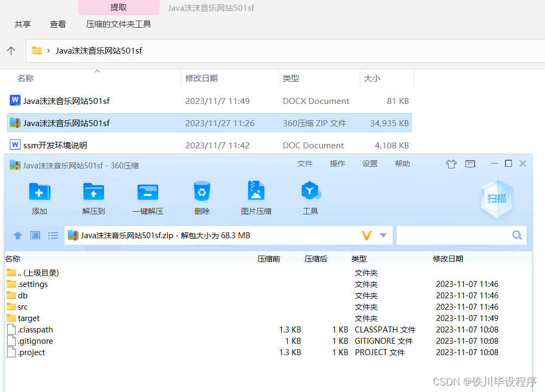545x392 pixels.
Task: Click the 扫描 scan badge
Action: click(497, 198)
